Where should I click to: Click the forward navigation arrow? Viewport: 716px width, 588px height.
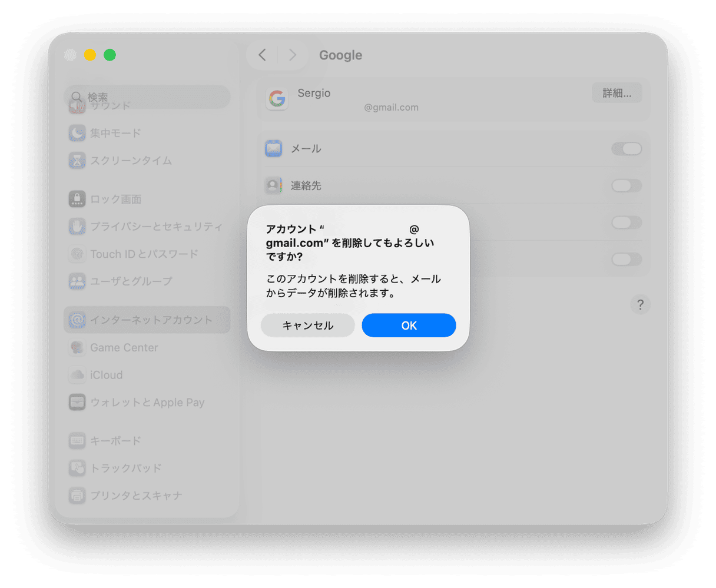coord(293,55)
